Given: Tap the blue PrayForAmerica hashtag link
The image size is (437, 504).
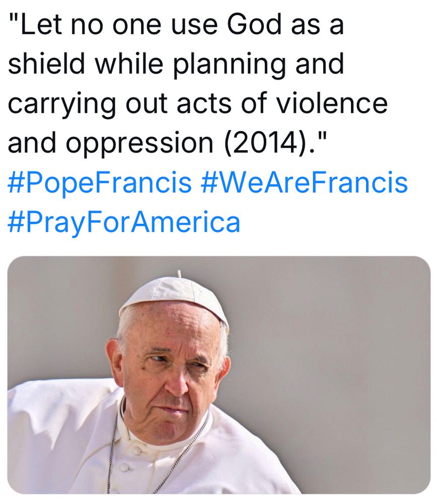Looking at the screenshot, I should (x=124, y=223).
